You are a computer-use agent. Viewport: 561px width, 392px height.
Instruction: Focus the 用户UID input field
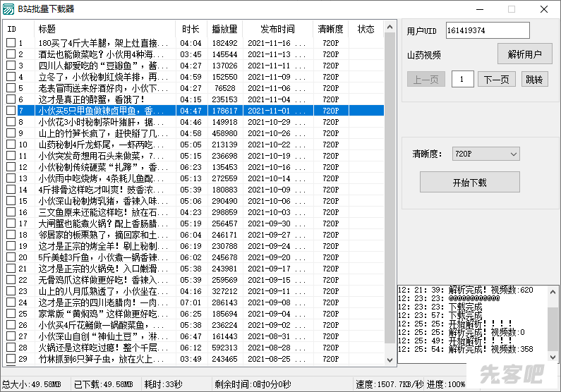487,30
